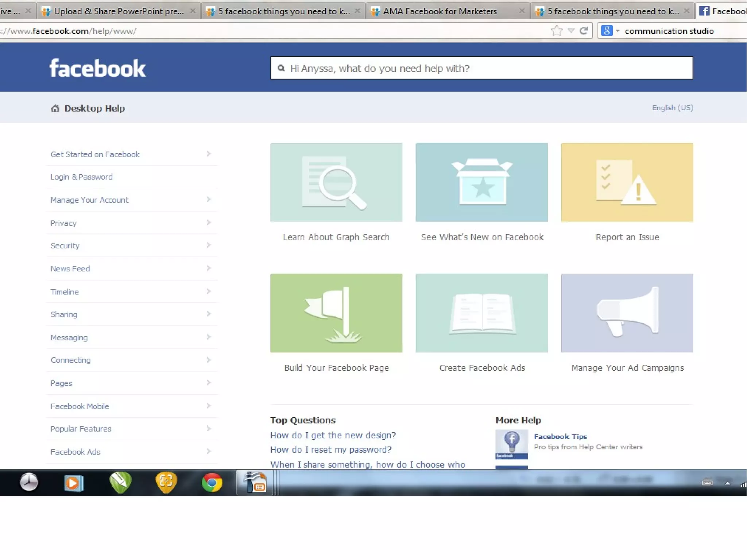Open Chrome from the taskbar
Viewport: 747px width, 560px height.
pyautogui.click(x=212, y=482)
